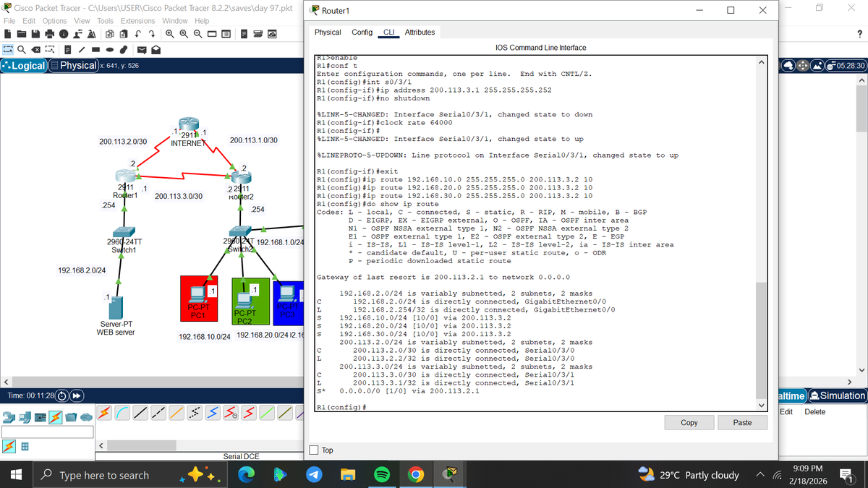This screenshot has width=868, height=488.
Task: Click the cable list horizontal scrollbar
Action: point(141,445)
